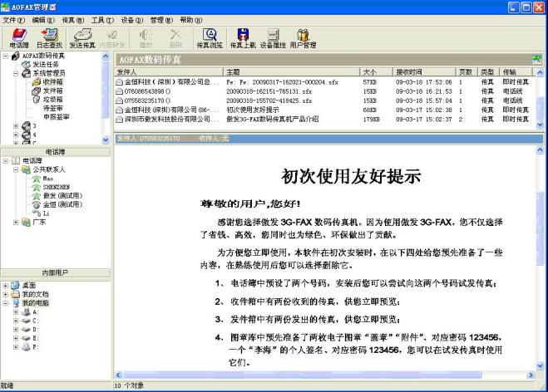Sort by the 页数 column header
548x392 pixels.
click(x=467, y=72)
